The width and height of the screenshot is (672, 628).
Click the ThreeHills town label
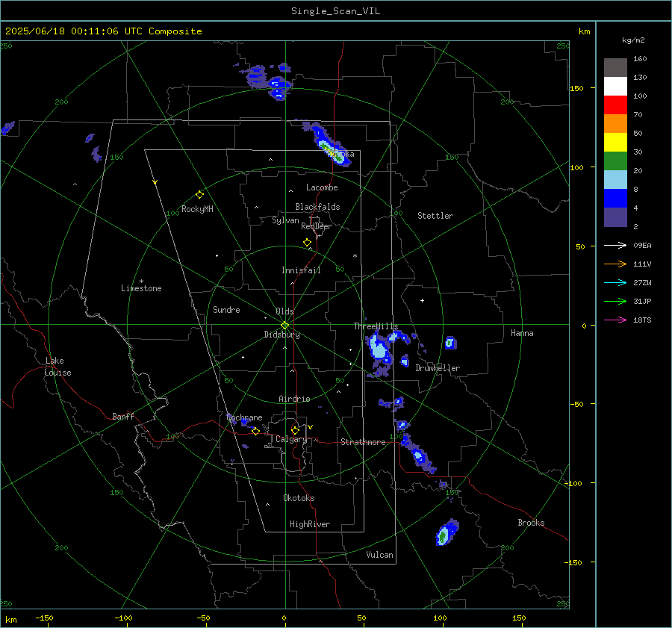pyautogui.click(x=376, y=326)
